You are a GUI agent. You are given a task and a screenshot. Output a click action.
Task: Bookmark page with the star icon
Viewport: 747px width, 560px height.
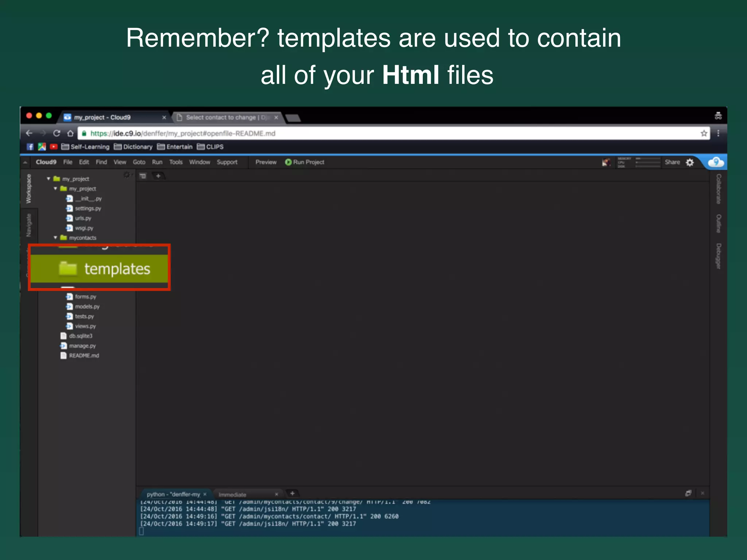coord(704,133)
